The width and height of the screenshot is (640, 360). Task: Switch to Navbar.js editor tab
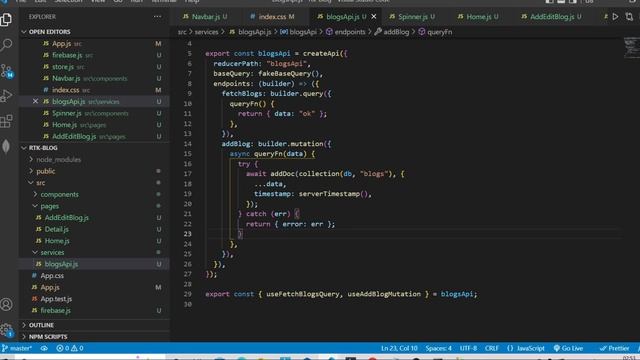205,17
